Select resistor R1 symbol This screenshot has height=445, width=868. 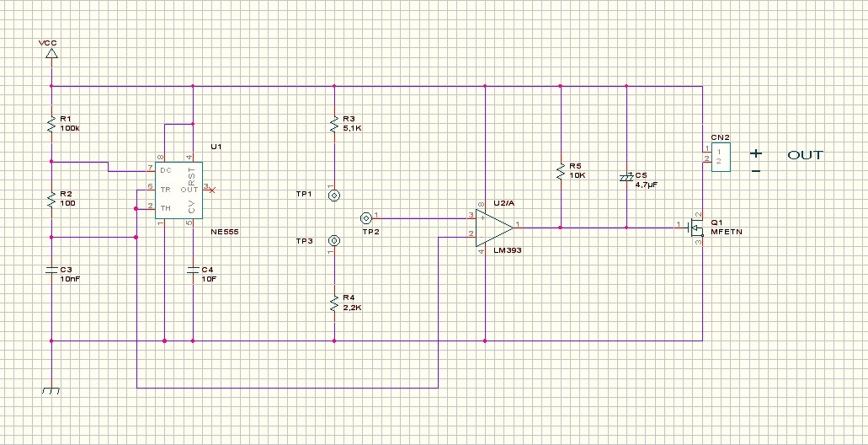(x=51, y=124)
